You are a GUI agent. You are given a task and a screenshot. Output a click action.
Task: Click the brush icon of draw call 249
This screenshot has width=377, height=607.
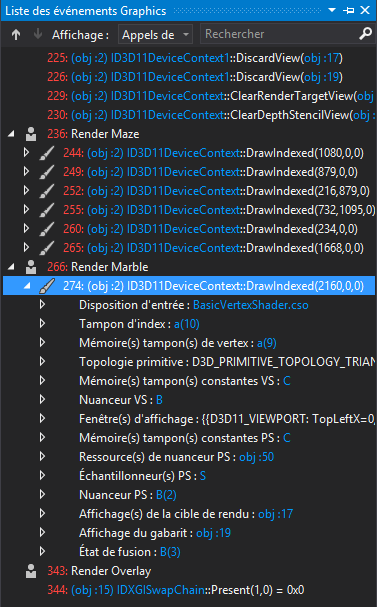pos(47,172)
